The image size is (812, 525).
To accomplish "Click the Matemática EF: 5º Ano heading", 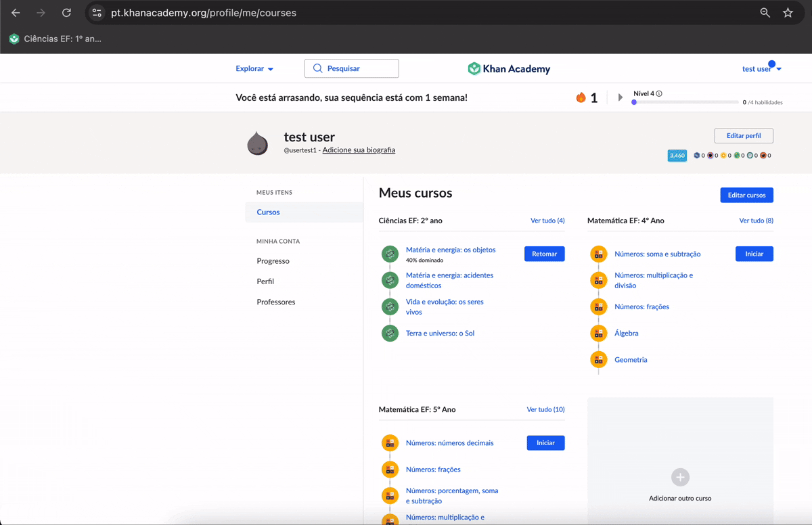I will point(418,409).
